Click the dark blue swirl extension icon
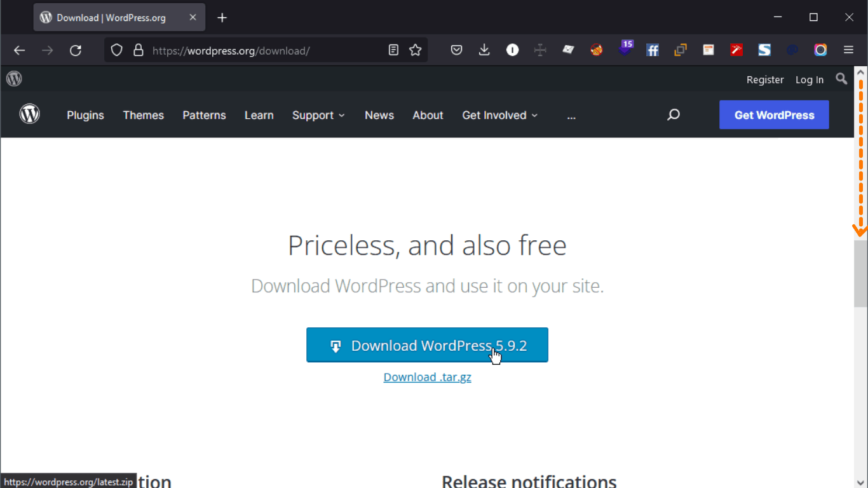This screenshot has height=488, width=868. (x=792, y=50)
